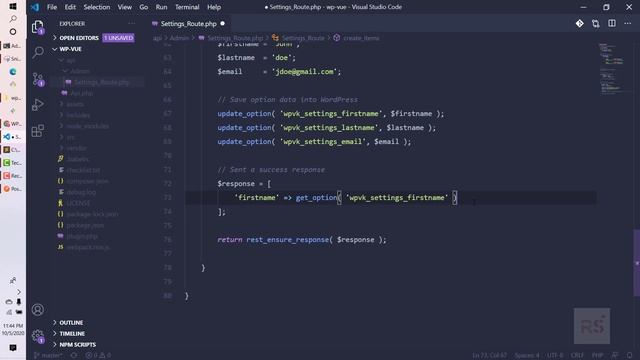Open the Terminal menu
The height and width of the screenshot is (360, 640).
coord(187,7)
